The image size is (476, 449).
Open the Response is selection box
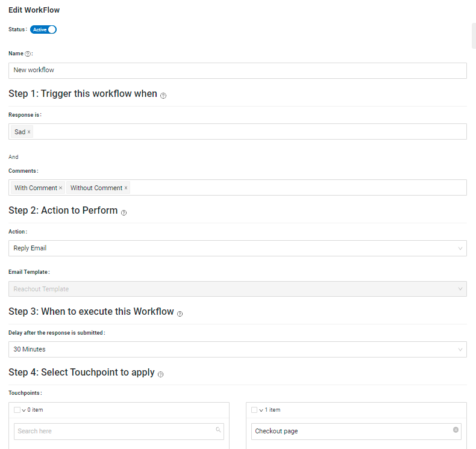(x=237, y=132)
